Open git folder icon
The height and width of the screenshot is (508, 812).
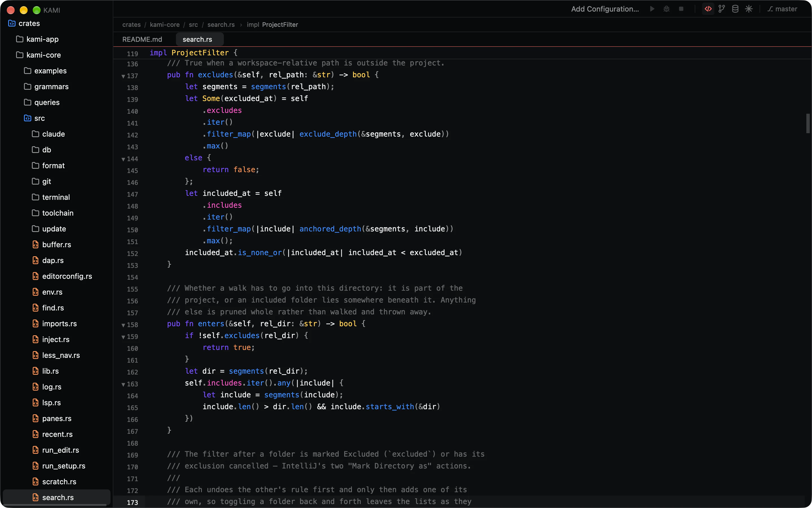[35, 181]
